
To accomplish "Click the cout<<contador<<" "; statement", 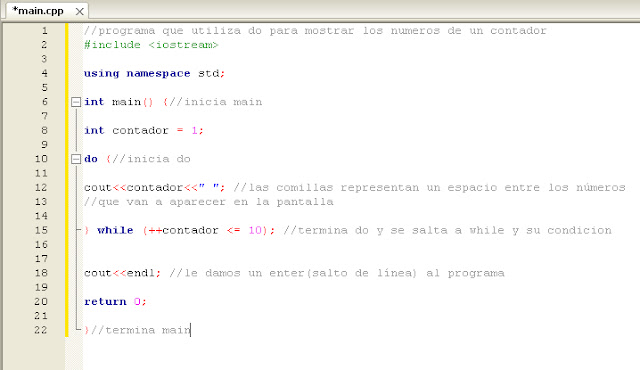I will click(154, 188).
